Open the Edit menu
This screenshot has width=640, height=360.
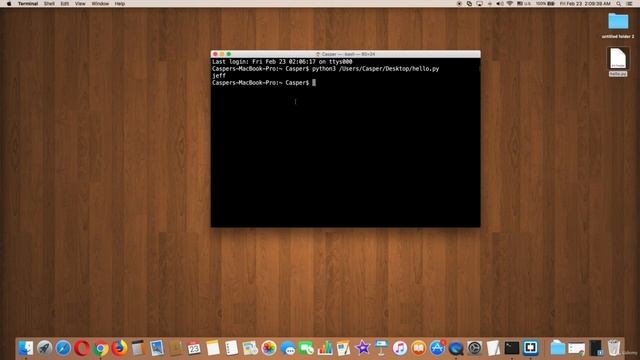click(x=64, y=3)
